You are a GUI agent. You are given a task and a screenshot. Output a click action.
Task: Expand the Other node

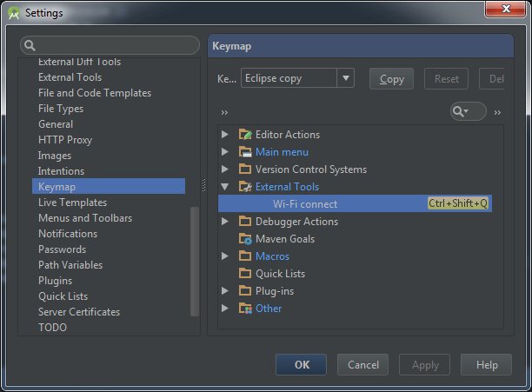224,308
